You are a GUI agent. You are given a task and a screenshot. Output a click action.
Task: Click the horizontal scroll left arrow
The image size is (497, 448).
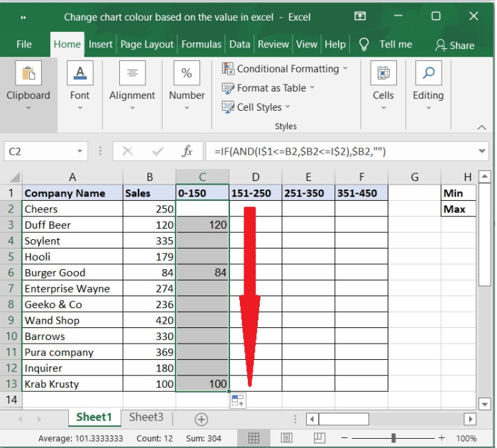tap(312, 419)
